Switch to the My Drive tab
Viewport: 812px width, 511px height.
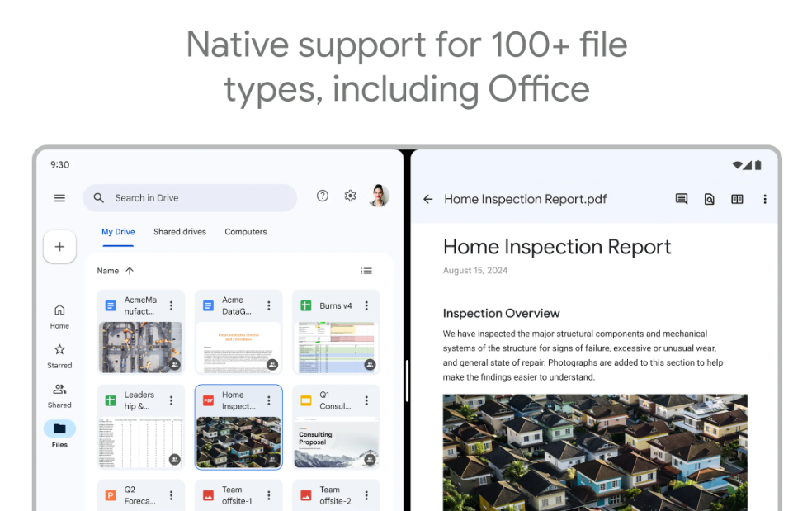point(118,232)
